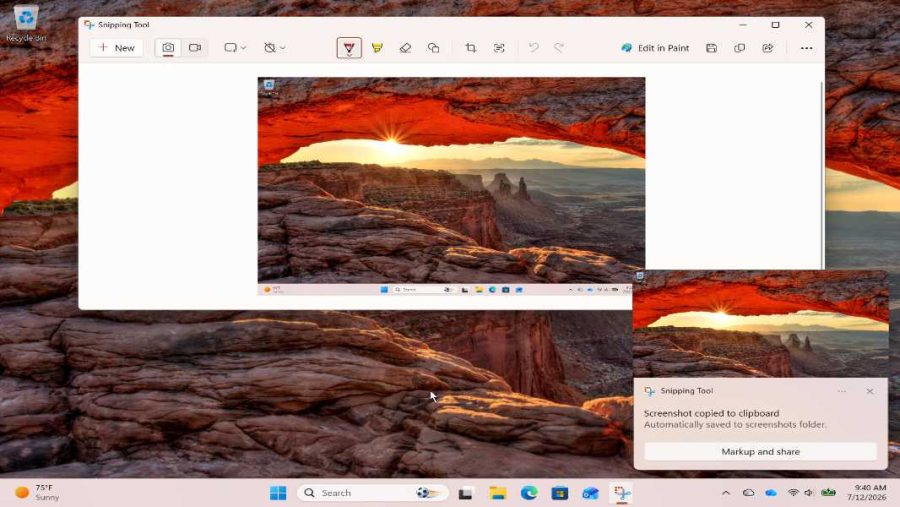
Task: Select the yellow highlighter tool
Action: [x=377, y=48]
